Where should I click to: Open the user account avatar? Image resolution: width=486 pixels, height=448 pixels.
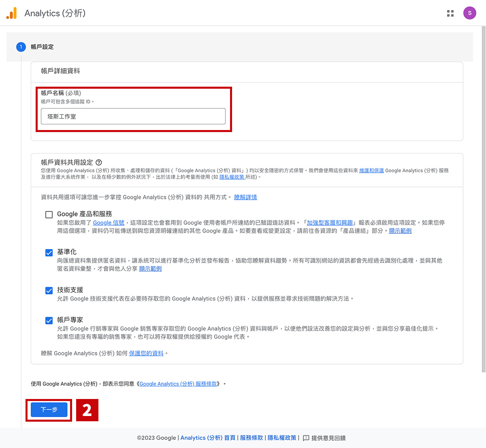(x=469, y=13)
